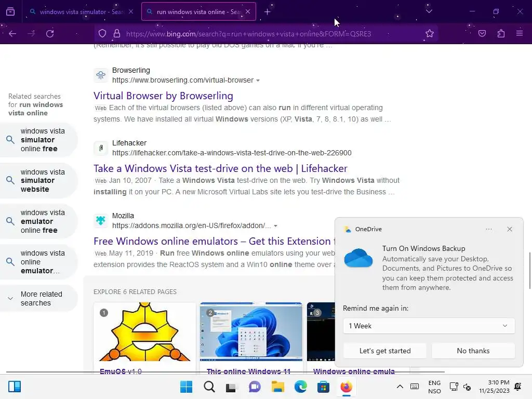Click the Mozilla site favicon

tap(101, 220)
